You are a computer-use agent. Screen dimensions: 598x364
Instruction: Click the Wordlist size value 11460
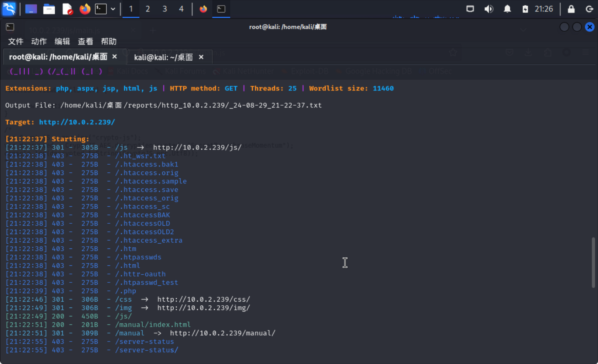(383, 88)
